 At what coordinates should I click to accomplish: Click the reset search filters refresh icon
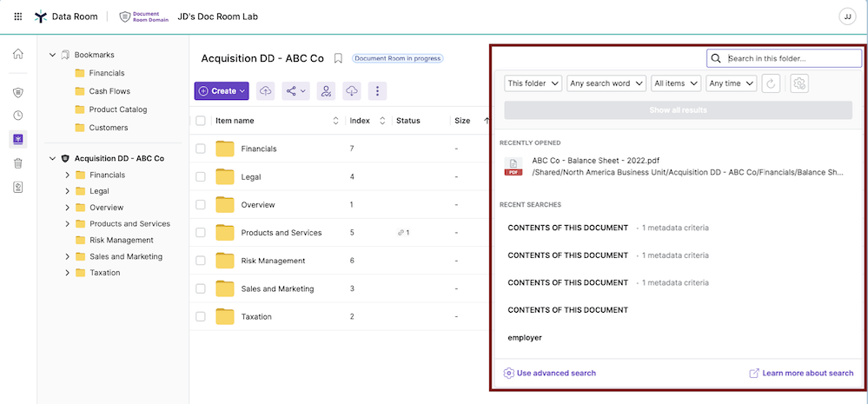click(x=771, y=83)
